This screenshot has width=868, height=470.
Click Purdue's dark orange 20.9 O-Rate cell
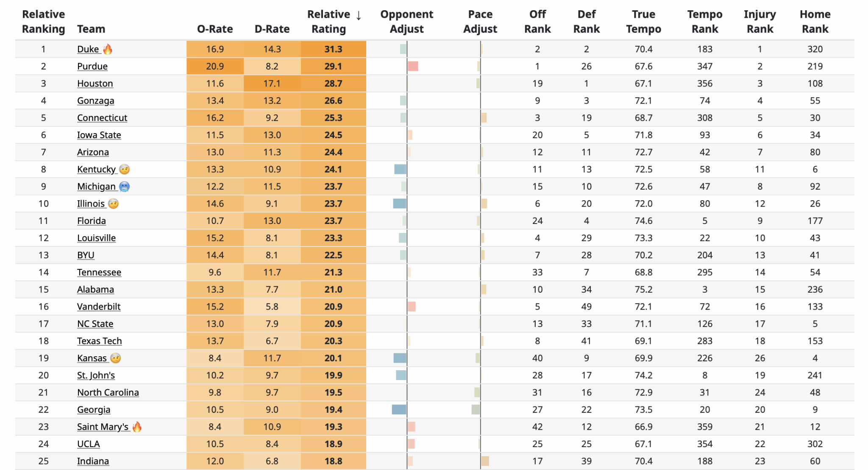coord(215,66)
